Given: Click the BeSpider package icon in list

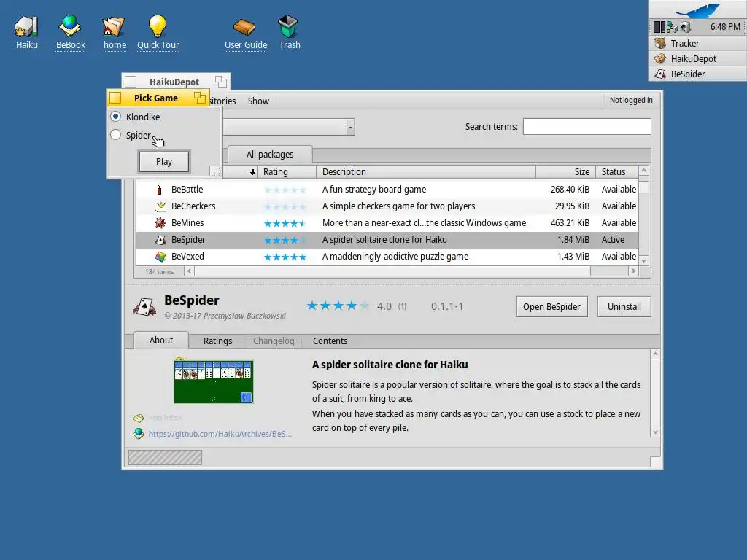Looking at the screenshot, I should (x=160, y=239).
